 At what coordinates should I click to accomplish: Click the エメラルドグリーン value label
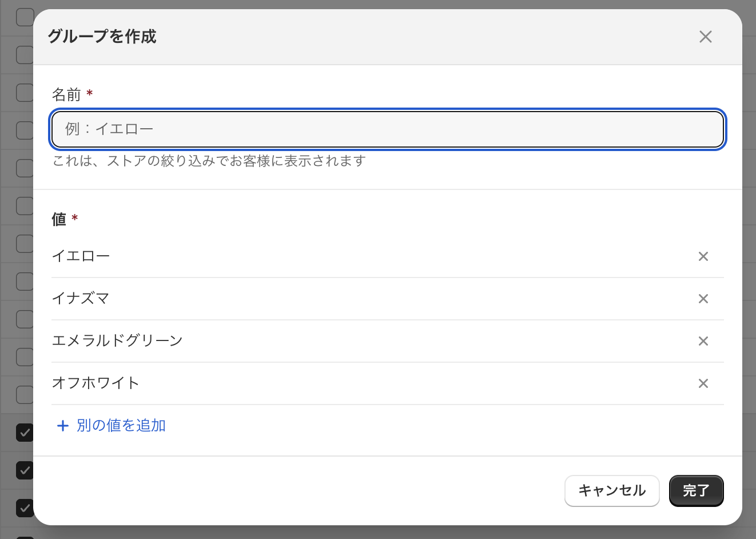point(117,340)
